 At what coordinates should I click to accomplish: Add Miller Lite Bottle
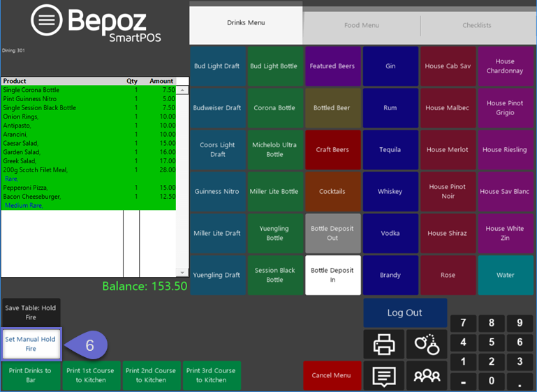click(x=275, y=192)
